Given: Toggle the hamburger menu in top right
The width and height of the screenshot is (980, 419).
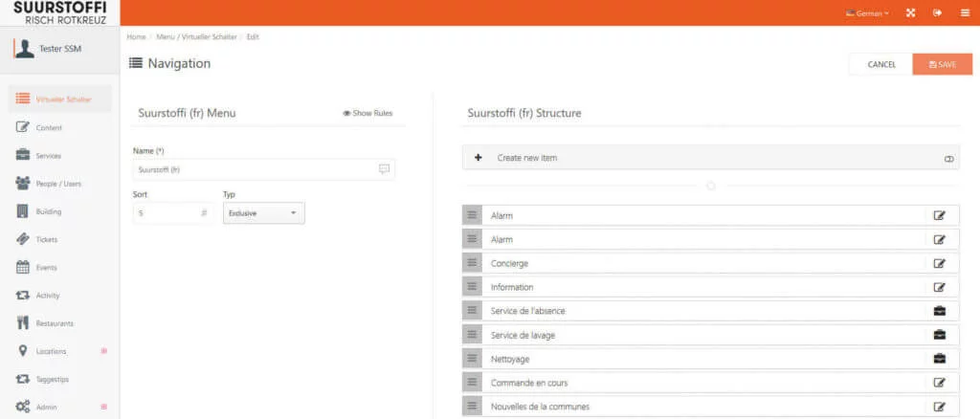Looking at the screenshot, I should click(965, 12).
